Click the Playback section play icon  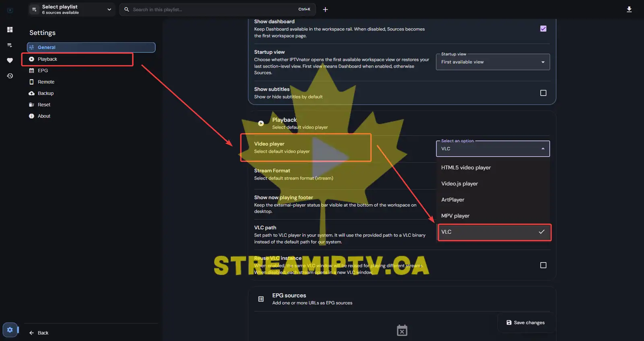click(261, 123)
